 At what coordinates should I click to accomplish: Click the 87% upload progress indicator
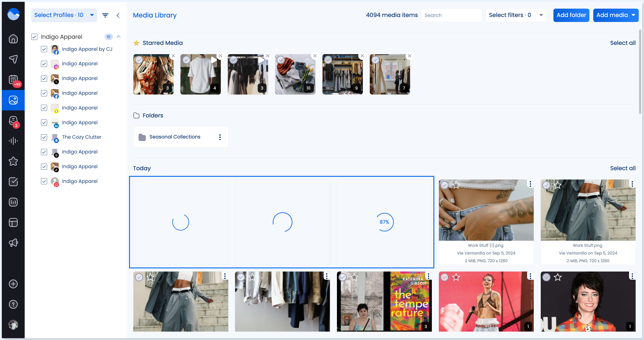pyautogui.click(x=384, y=222)
